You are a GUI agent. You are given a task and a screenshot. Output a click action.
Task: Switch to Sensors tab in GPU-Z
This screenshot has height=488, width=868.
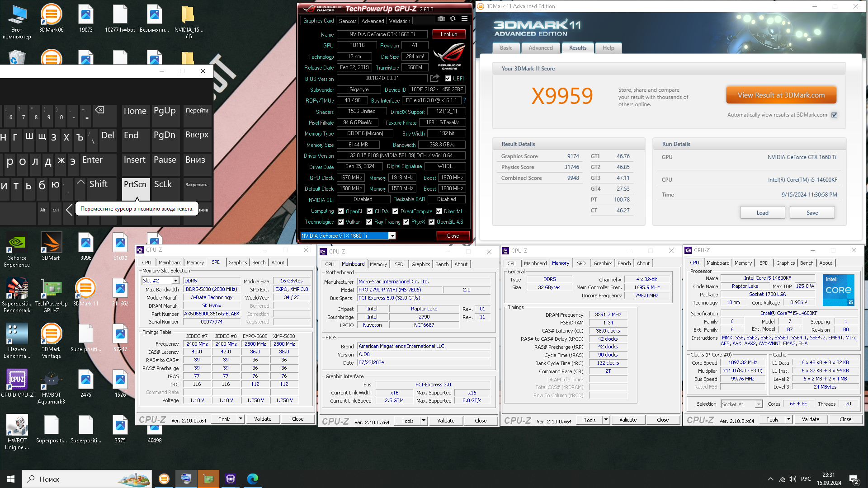pyautogui.click(x=348, y=21)
